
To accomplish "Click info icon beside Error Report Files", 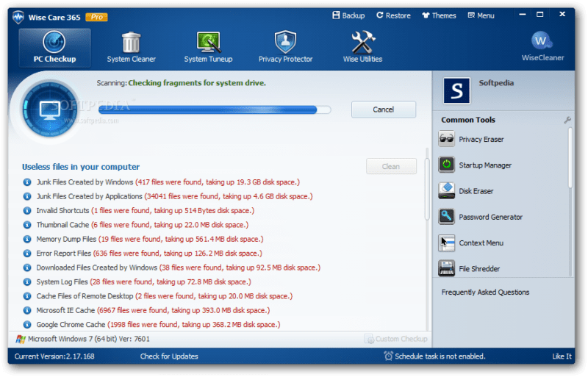I will click(27, 254).
